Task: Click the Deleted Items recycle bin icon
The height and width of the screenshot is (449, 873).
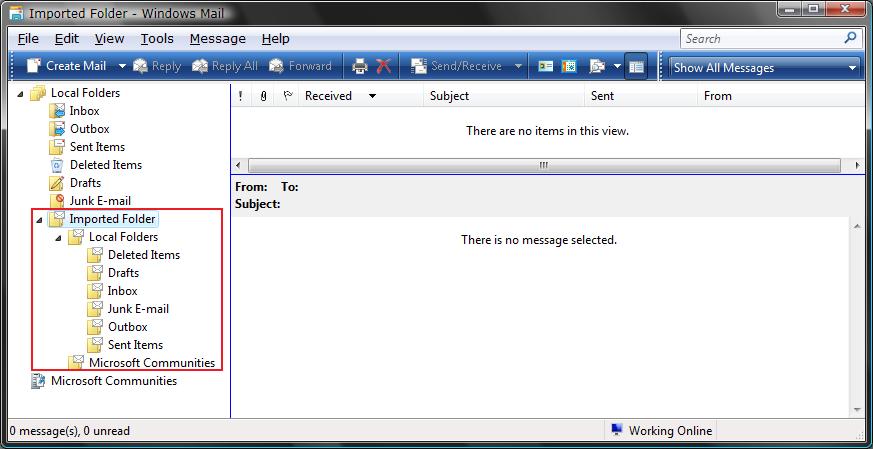Action: click(57, 165)
